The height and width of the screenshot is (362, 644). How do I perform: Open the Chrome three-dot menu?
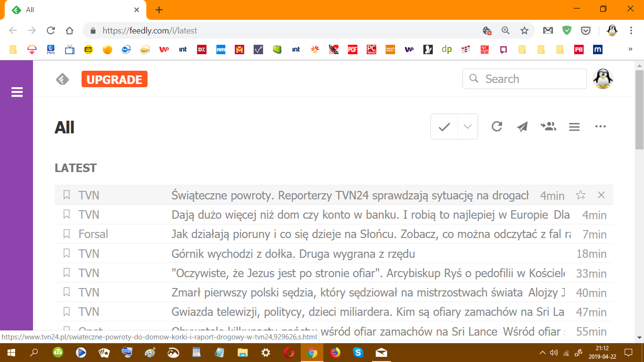click(631, 31)
